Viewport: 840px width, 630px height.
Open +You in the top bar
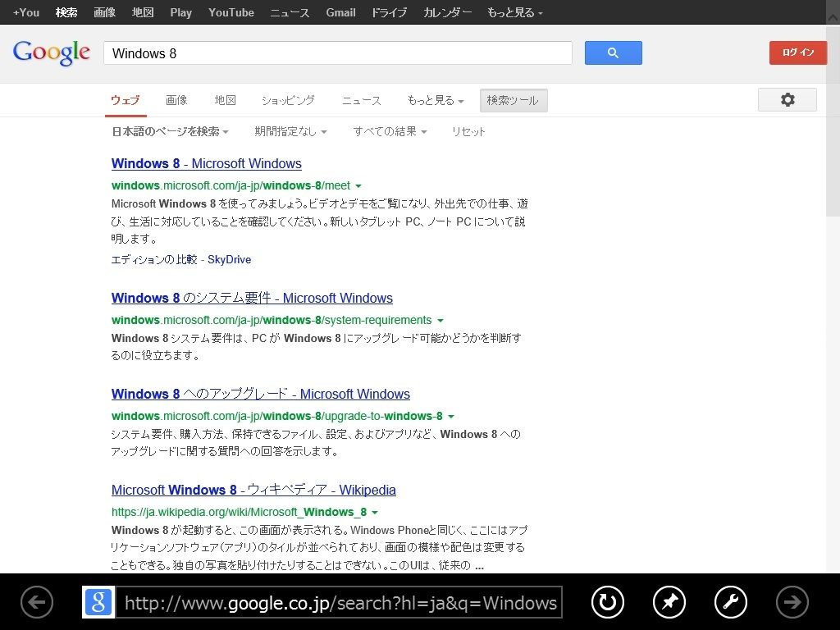point(26,12)
